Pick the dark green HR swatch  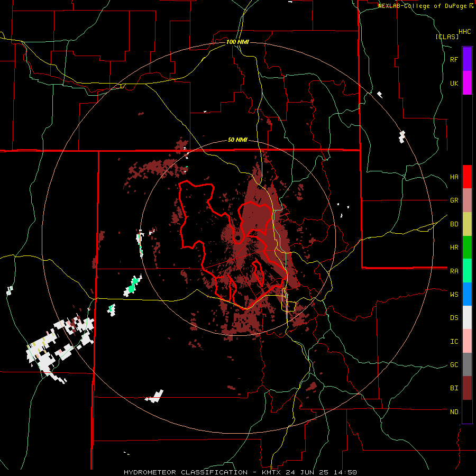tap(467, 248)
